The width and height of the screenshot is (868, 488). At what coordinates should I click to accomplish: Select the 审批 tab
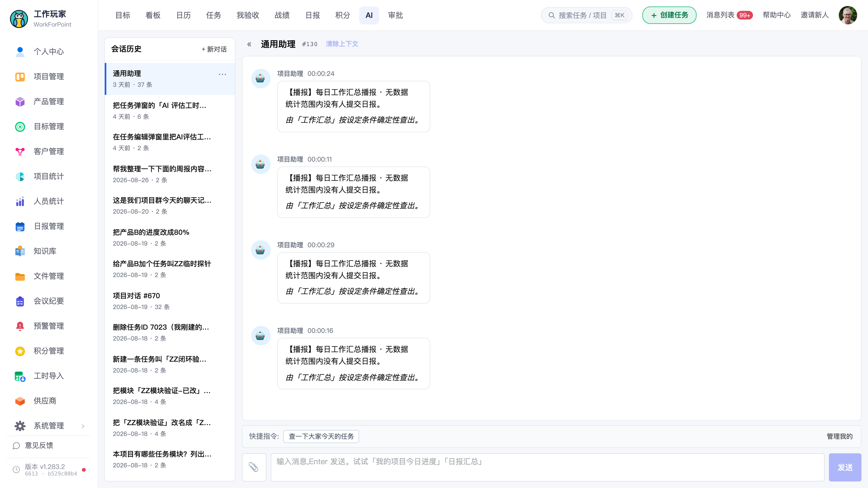pyautogui.click(x=395, y=15)
